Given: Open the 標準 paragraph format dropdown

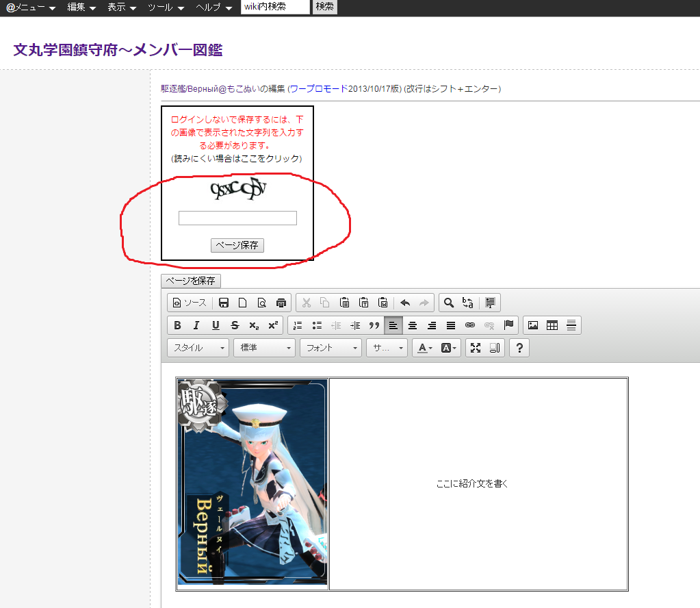Looking at the screenshot, I should pyautogui.click(x=265, y=348).
